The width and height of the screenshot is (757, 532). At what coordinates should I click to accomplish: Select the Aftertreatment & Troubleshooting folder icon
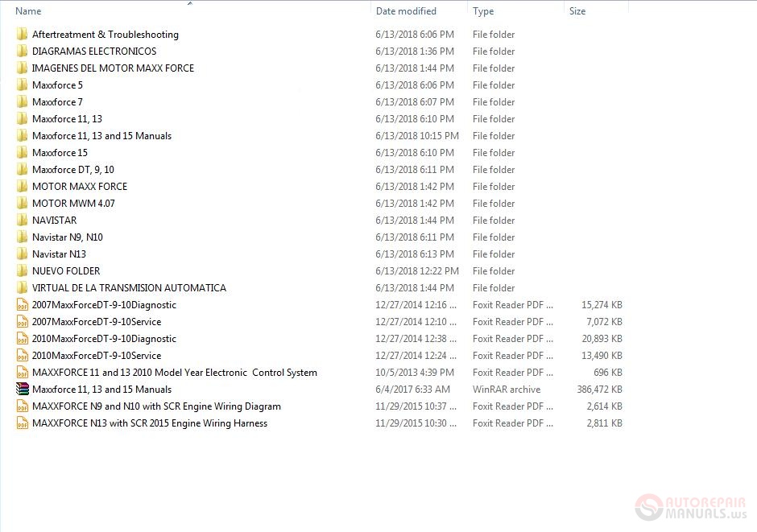point(23,35)
